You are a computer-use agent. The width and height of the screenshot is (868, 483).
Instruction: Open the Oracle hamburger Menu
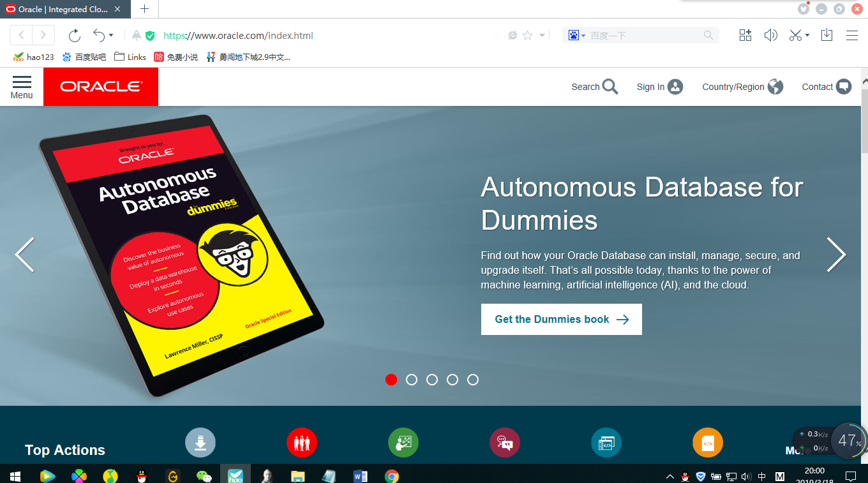[x=22, y=87]
